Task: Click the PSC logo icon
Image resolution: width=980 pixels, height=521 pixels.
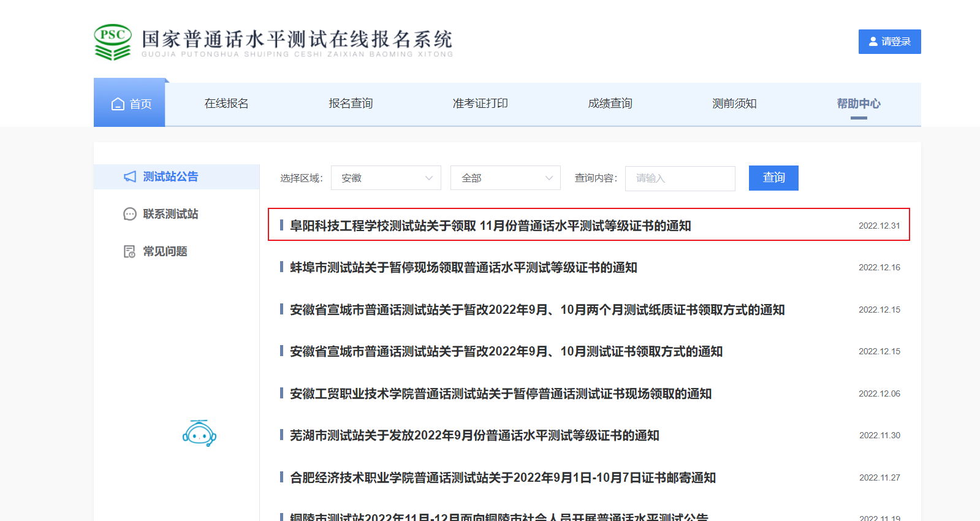Action: [113, 42]
